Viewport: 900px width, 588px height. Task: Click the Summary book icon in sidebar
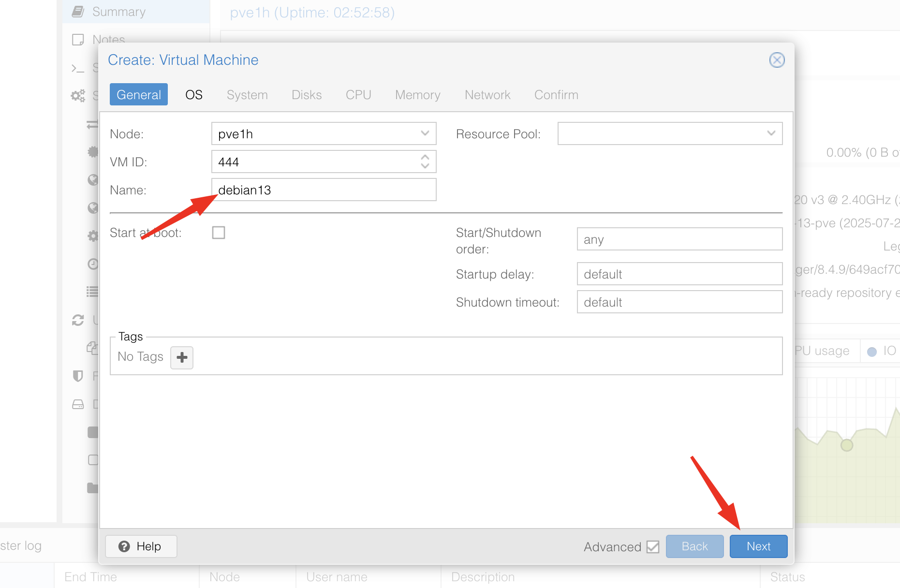[78, 12]
